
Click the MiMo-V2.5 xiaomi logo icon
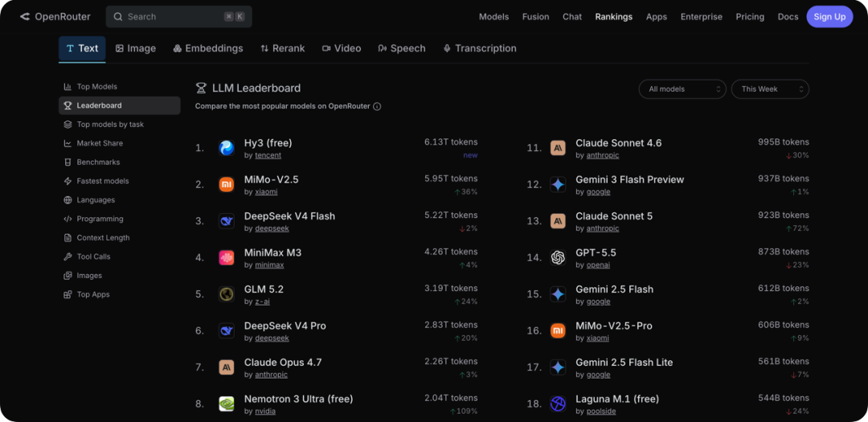pos(227,184)
